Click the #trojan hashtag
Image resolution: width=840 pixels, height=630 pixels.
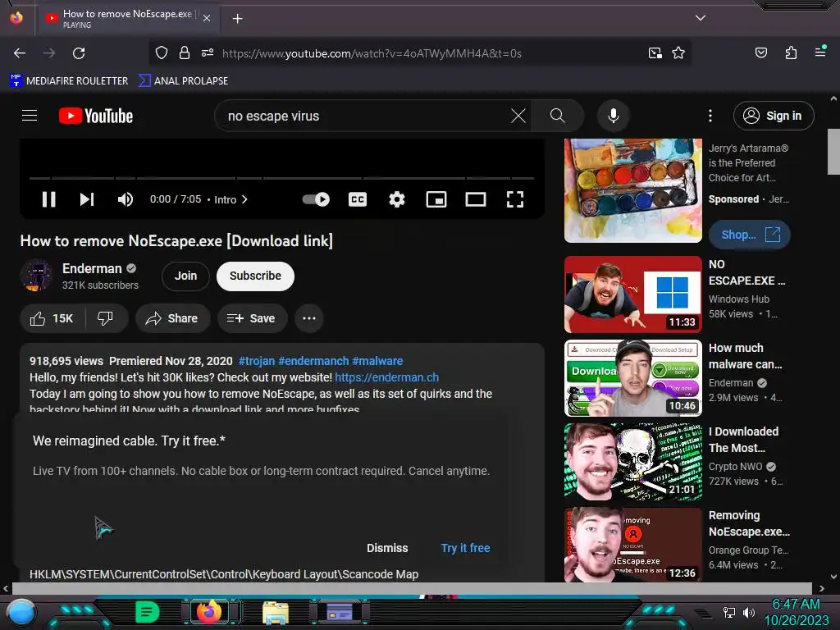coord(257,361)
